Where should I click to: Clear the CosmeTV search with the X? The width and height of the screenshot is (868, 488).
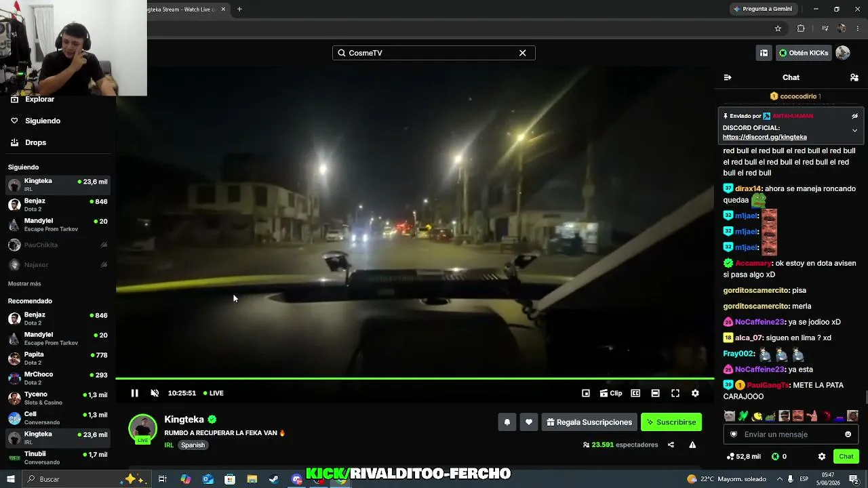523,53
